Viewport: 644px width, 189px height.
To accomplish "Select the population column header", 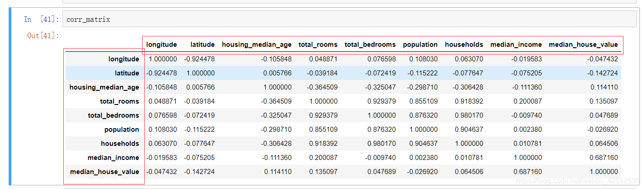I will [420, 45].
